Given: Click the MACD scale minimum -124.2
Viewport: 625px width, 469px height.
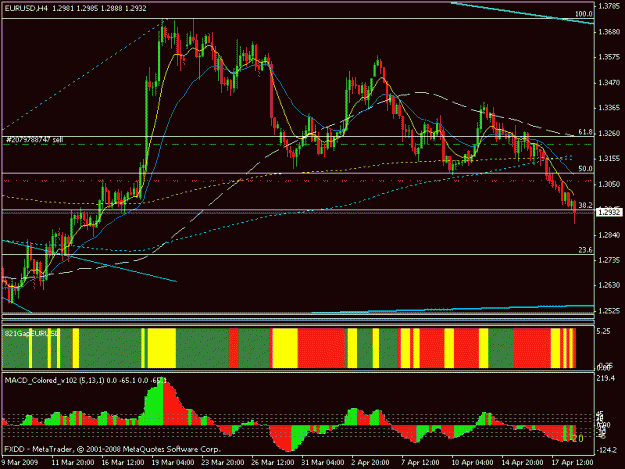Looking at the screenshot, I should [607, 450].
